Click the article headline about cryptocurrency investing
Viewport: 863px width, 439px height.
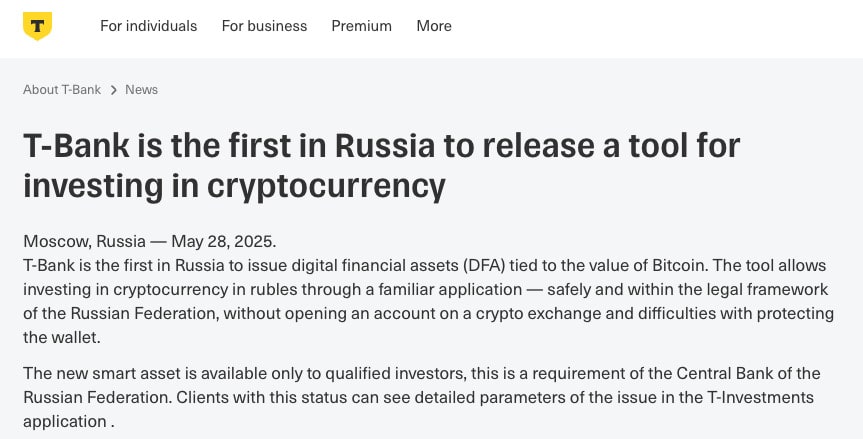click(380, 165)
